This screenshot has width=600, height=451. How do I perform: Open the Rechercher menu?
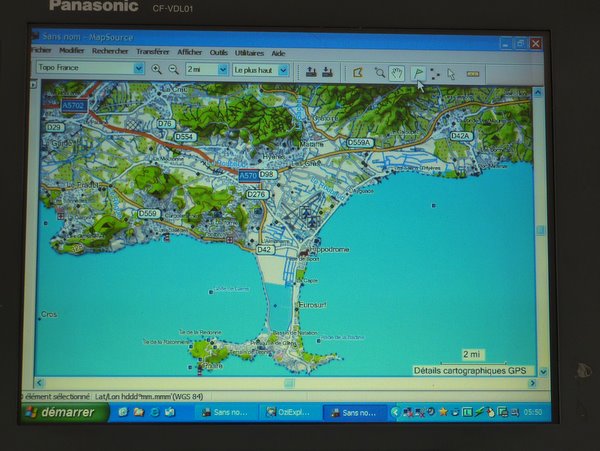pos(110,51)
